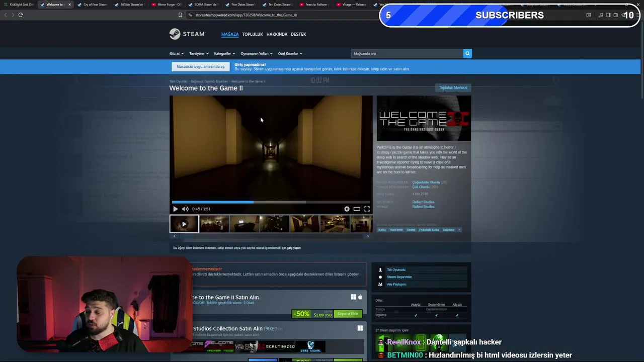Open the Topluluk Merkezi button

pyautogui.click(x=453, y=87)
